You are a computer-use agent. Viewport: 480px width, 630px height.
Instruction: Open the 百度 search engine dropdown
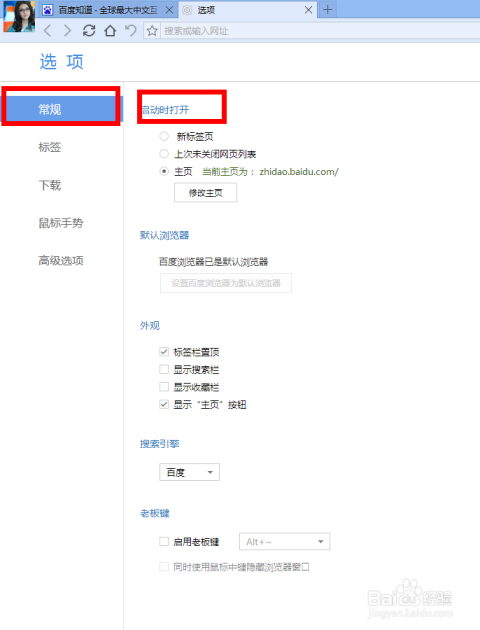[x=190, y=472]
